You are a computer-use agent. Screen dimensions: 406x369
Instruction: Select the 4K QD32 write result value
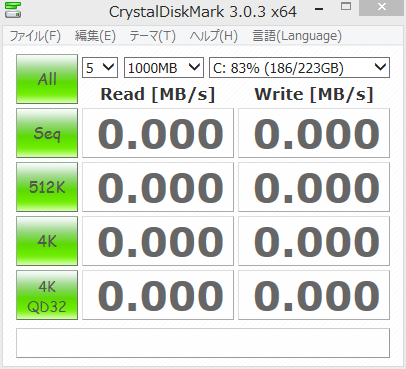coord(314,295)
